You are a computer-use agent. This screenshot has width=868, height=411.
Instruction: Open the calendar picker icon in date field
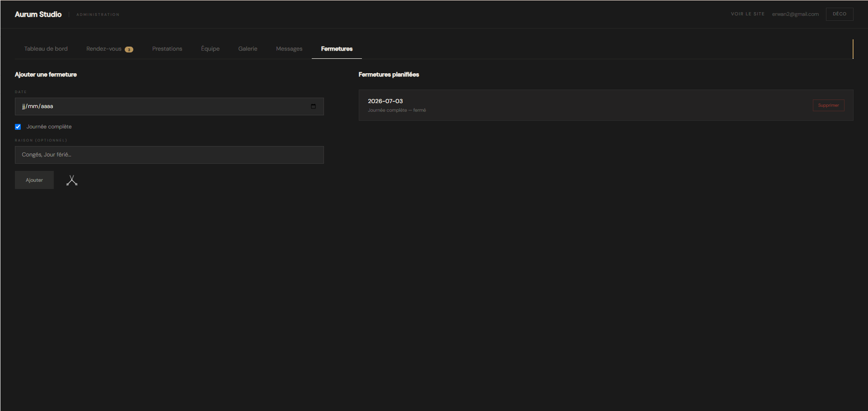(x=313, y=106)
